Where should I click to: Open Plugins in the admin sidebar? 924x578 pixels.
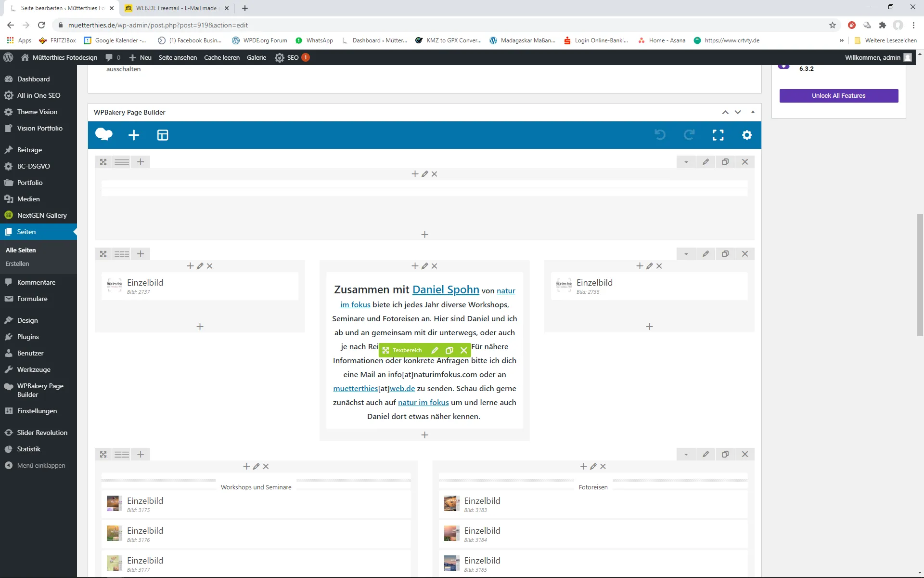28,337
